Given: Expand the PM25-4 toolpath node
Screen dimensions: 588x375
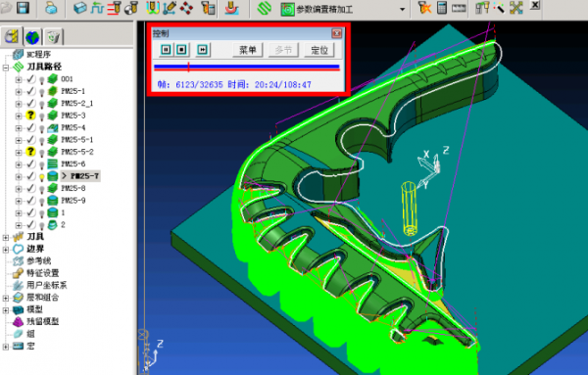Looking at the screenshot, I should [19, 127].
